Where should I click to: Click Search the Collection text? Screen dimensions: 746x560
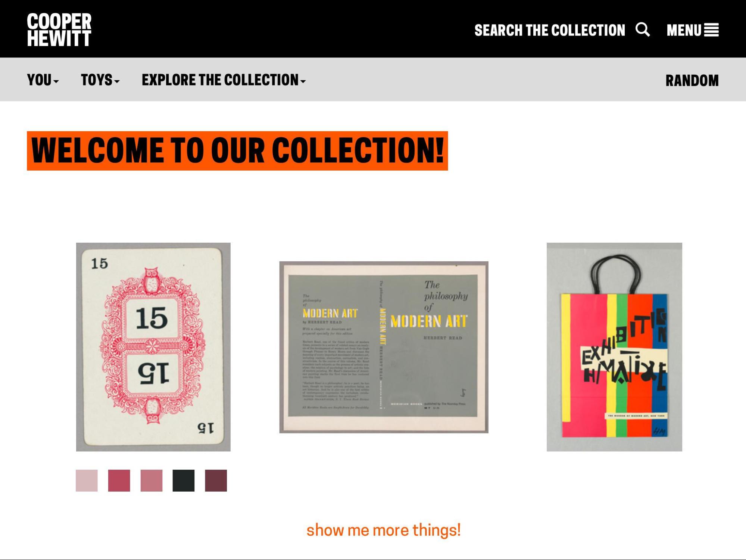pos(550,30)
